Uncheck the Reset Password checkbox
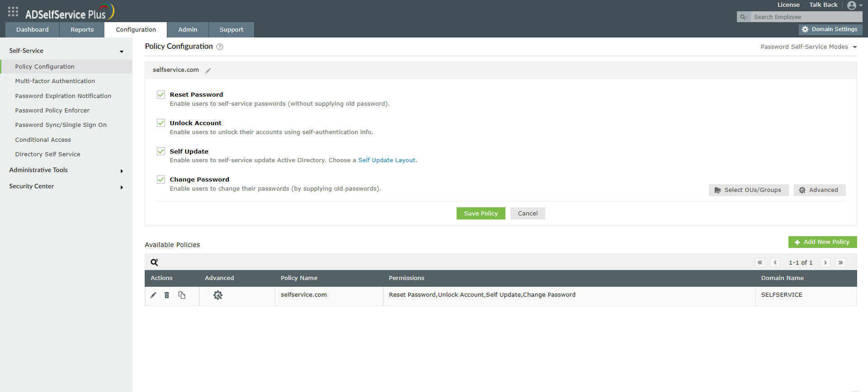Image resolution: width=868 pixels, height=392 pixels. pos(161,94)
